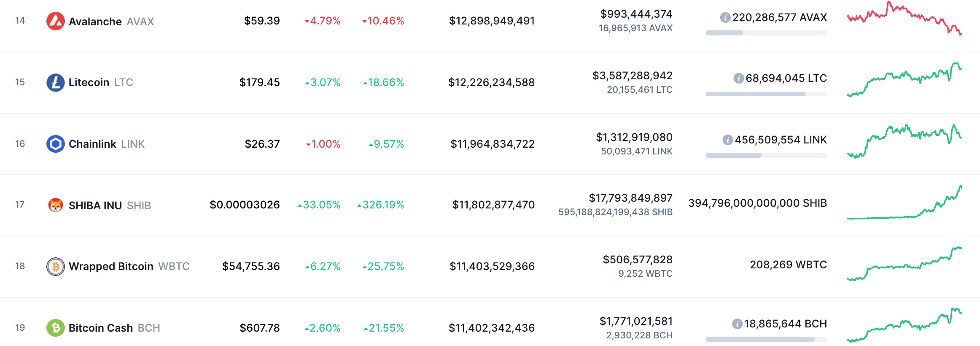Open SHIBA INU 7-day price chart
Viewport: 980px width, 346px height.
coord(904,203)
